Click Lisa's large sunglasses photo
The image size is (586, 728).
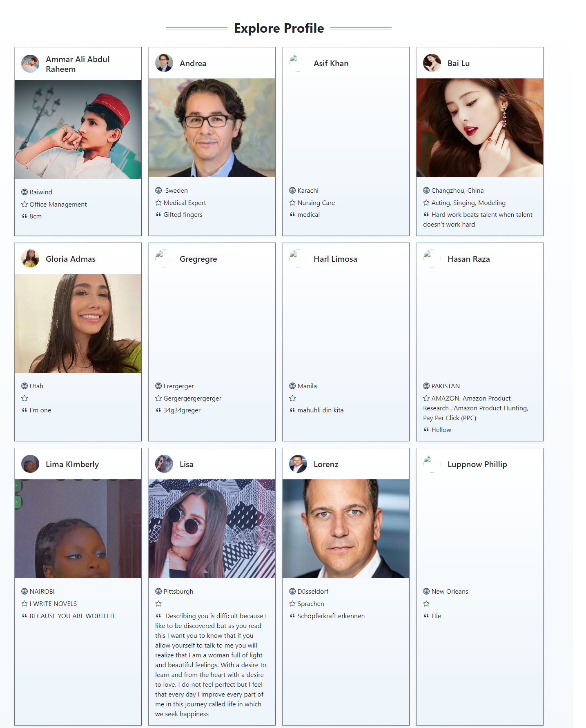[x=212, y=529]
